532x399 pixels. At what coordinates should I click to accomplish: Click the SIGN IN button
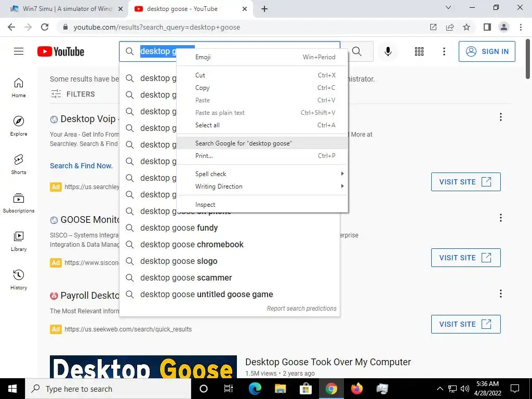click(x=487, y=51)
